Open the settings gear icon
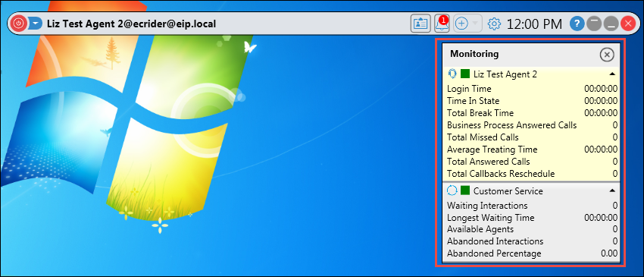The image size is (644, 277). click(x=494, y=24)
